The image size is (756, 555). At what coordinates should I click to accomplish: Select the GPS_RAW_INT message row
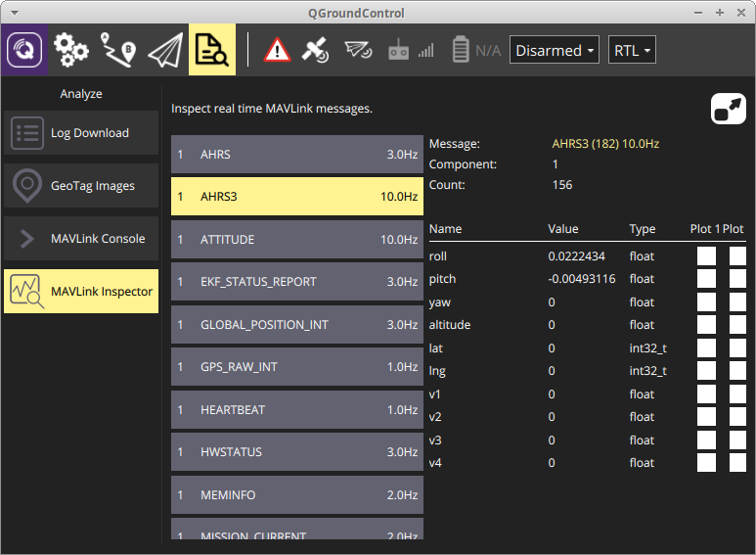pyautogui.click(x=297, y=367)
